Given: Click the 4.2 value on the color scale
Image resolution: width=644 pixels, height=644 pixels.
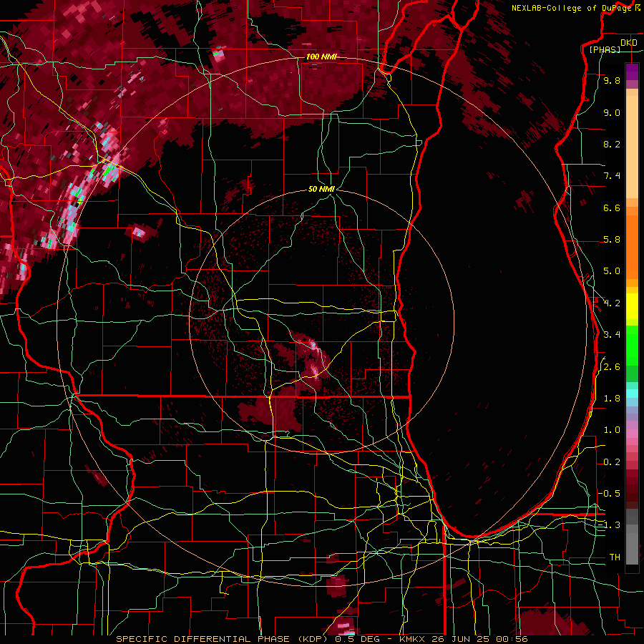Looking at the screenshot, I should pyautogui.click(x=612, y=303).
